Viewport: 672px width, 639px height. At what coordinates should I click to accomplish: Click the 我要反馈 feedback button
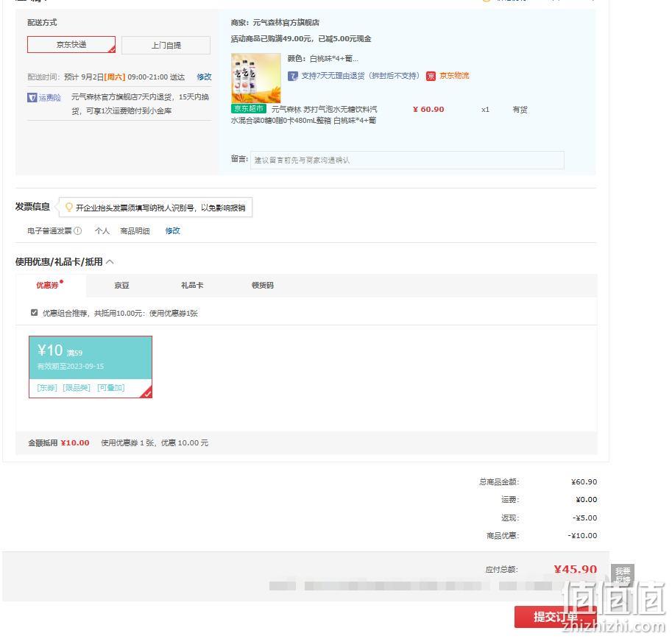point(623,575)
